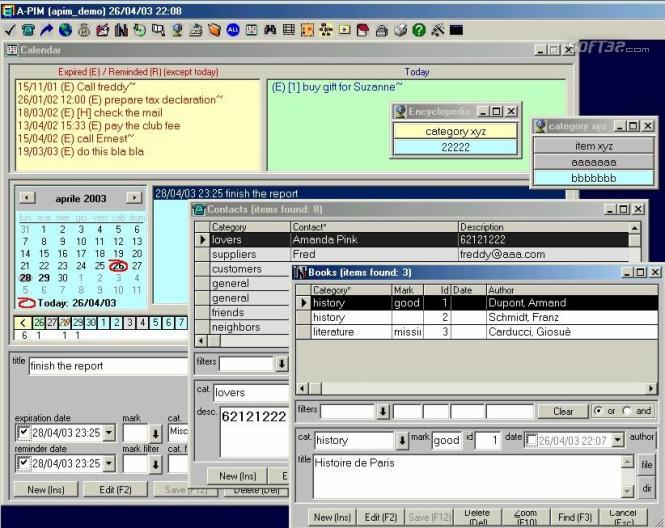Go to next month in calendar
Viewport: 665px width, 528px height.
pyautogui.click(x=134, y=198)
